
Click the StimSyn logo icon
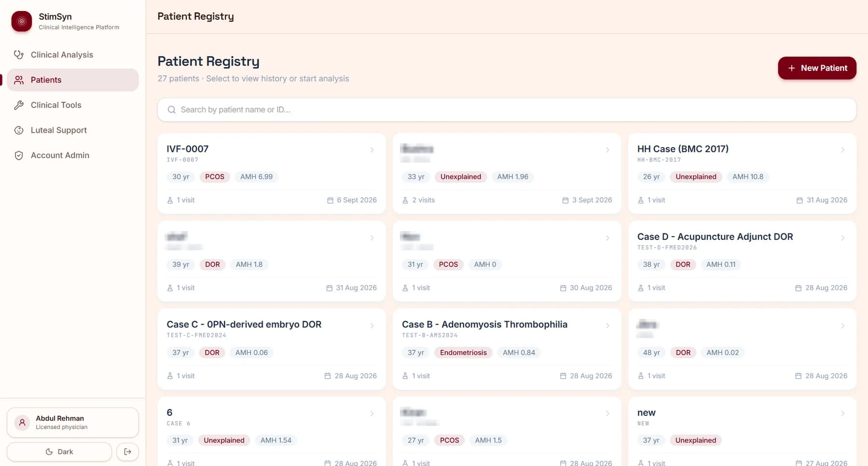[22, 21]
